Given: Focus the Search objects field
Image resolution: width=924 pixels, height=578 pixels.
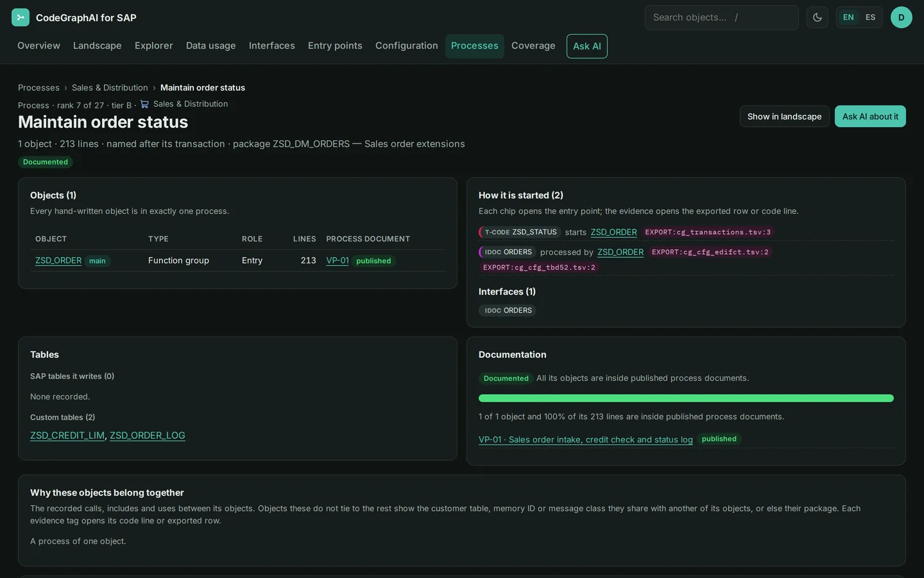Looking at the screenshot, I should (x=721, y=17).
